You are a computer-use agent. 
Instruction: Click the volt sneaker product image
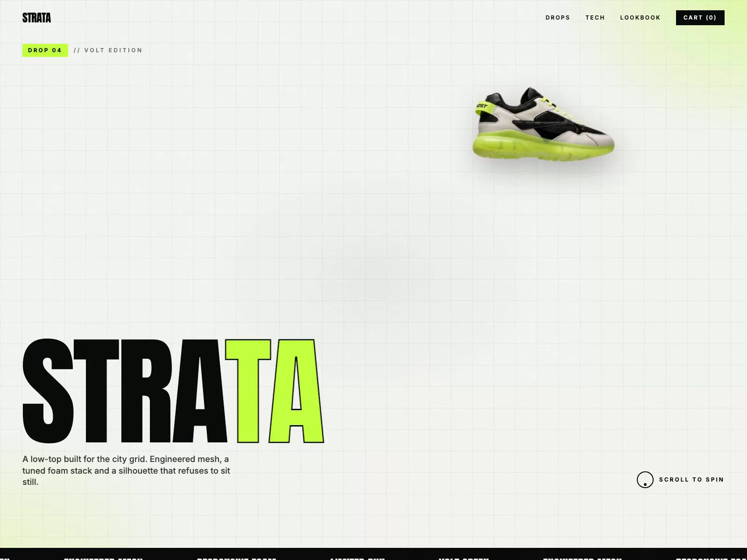[x=543, y=124]
